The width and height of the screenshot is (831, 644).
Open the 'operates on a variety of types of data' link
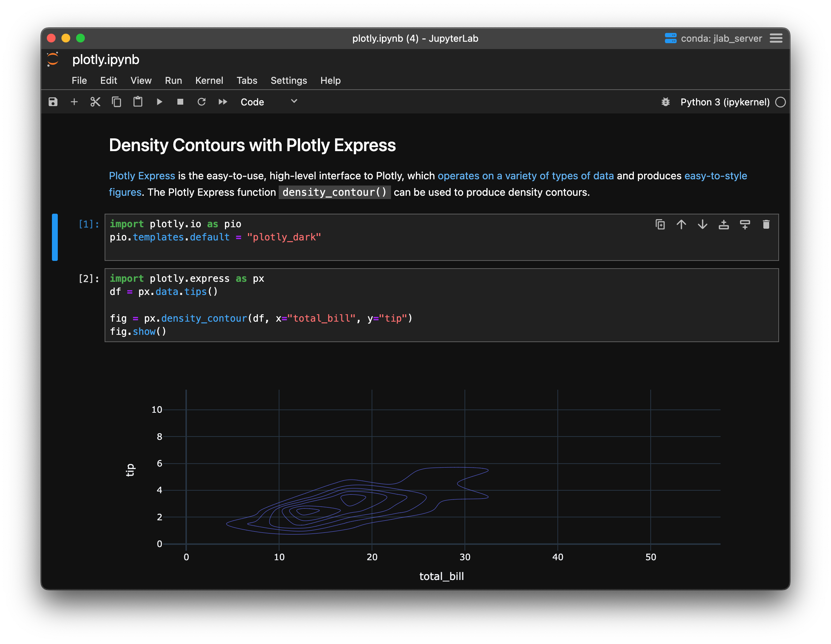point(526,176)
